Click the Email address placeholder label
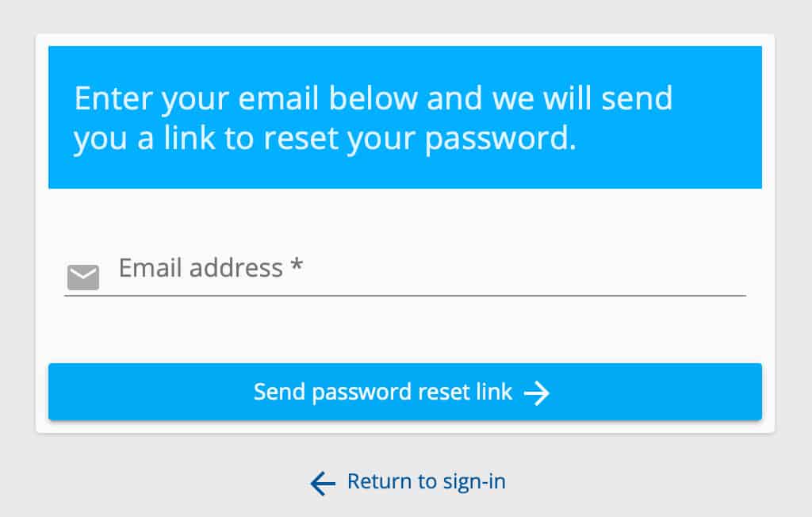The image size is (812, 517). click(x=200, y=268)
